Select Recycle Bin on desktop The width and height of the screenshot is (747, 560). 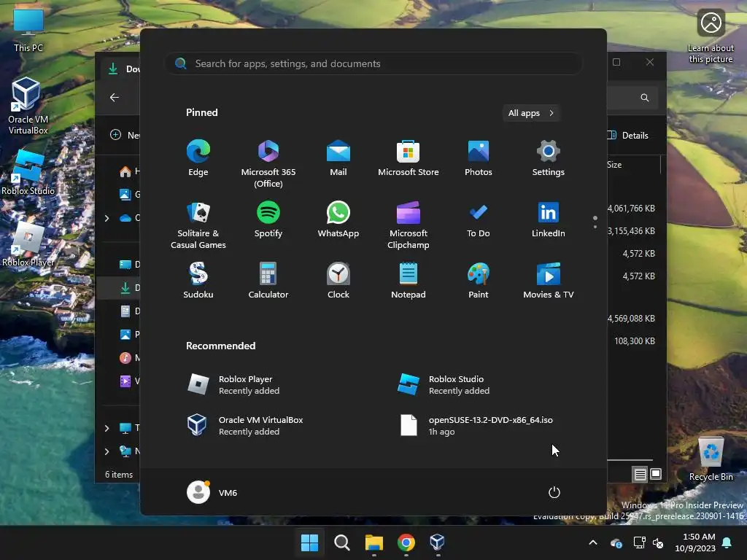pos(711,459)
